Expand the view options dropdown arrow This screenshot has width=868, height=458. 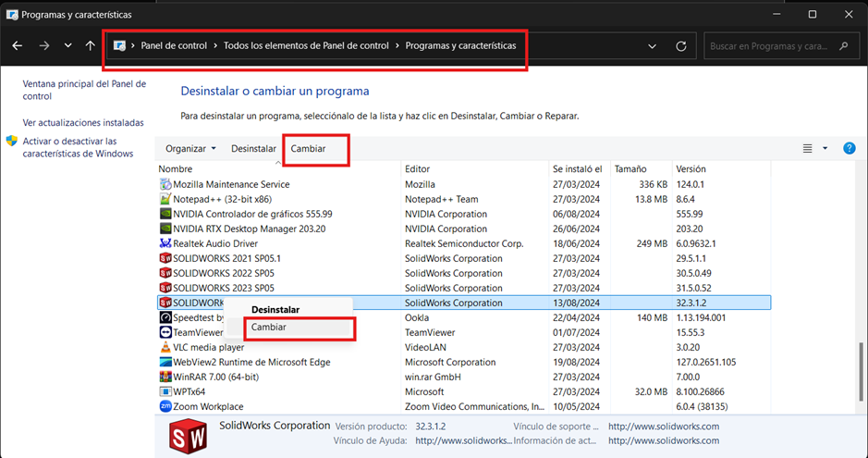pos(825,148)
